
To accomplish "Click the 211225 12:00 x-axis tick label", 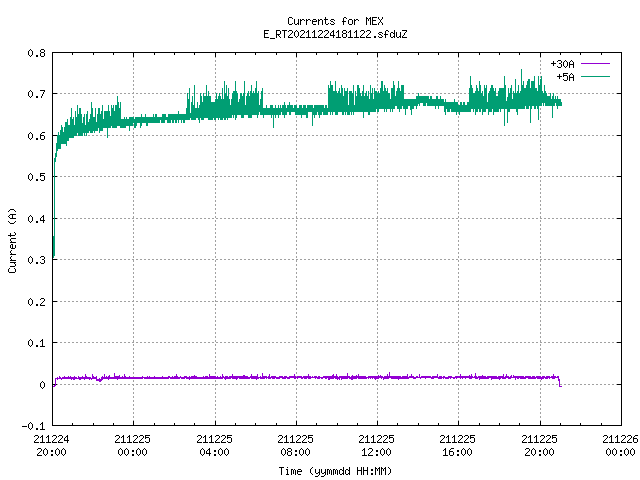I will (376, 446).
